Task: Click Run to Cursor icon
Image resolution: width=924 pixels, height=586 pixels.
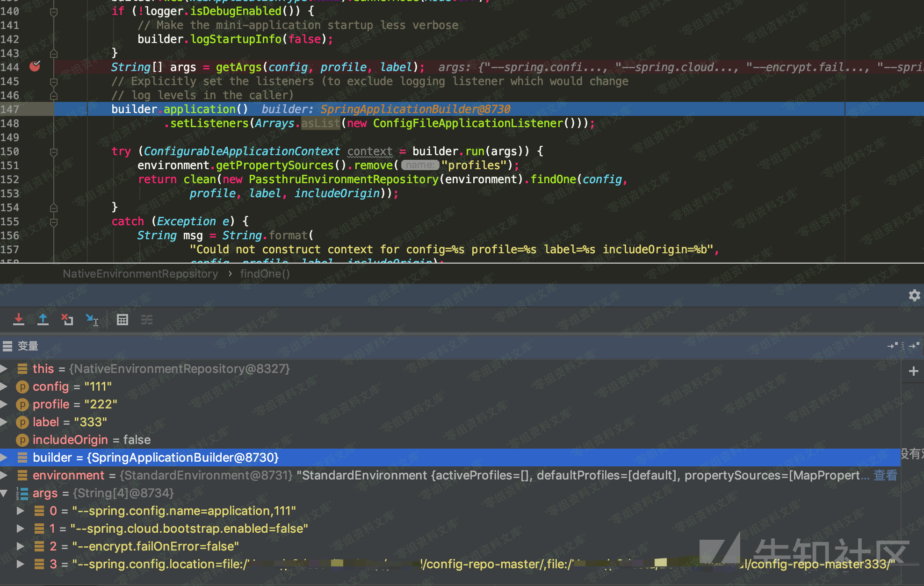Action: (x=92, y=320)
